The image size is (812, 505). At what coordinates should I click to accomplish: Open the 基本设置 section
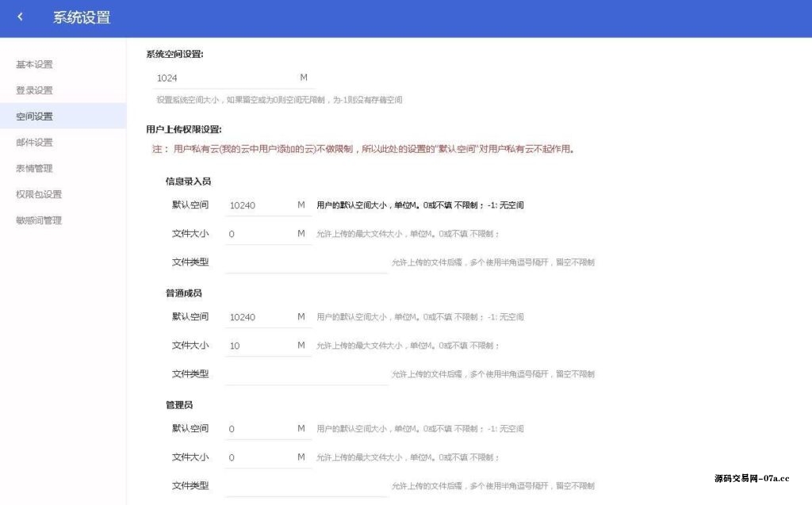coord(33,64)
